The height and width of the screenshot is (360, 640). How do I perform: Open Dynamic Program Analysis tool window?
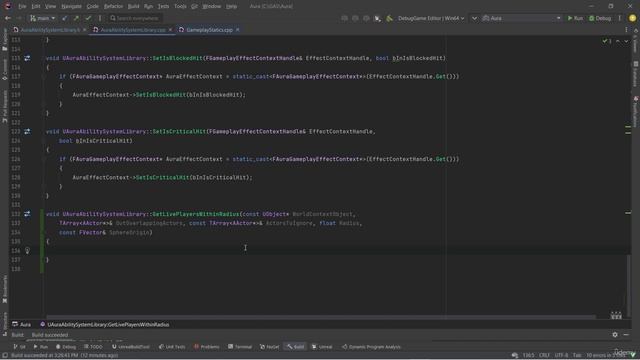371,347
